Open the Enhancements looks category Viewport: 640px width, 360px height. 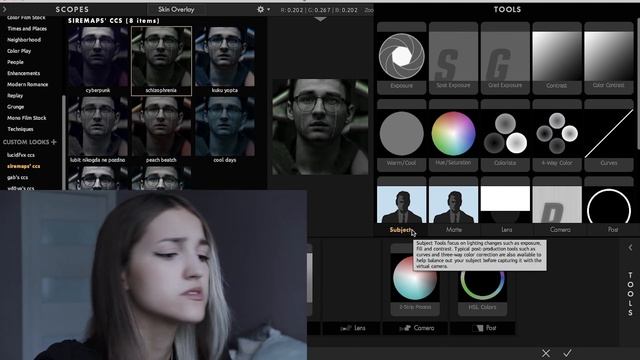(x=23, y=73)
